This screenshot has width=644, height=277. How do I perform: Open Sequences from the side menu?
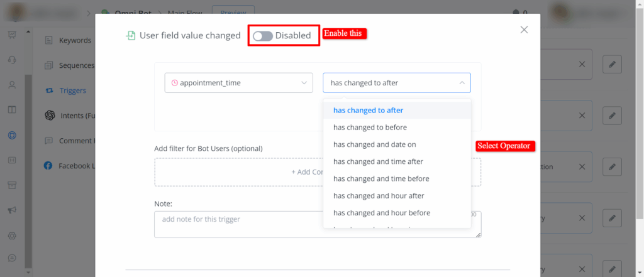click(76, 65)
